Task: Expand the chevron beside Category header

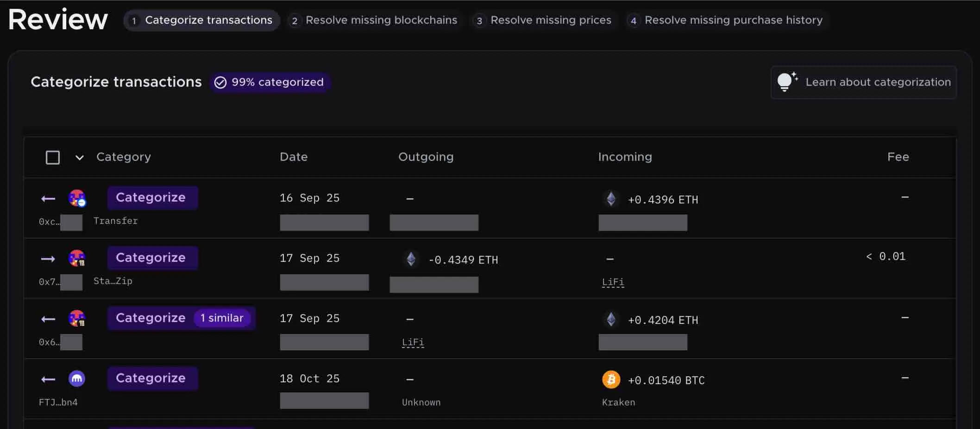Action: [80, 158]
